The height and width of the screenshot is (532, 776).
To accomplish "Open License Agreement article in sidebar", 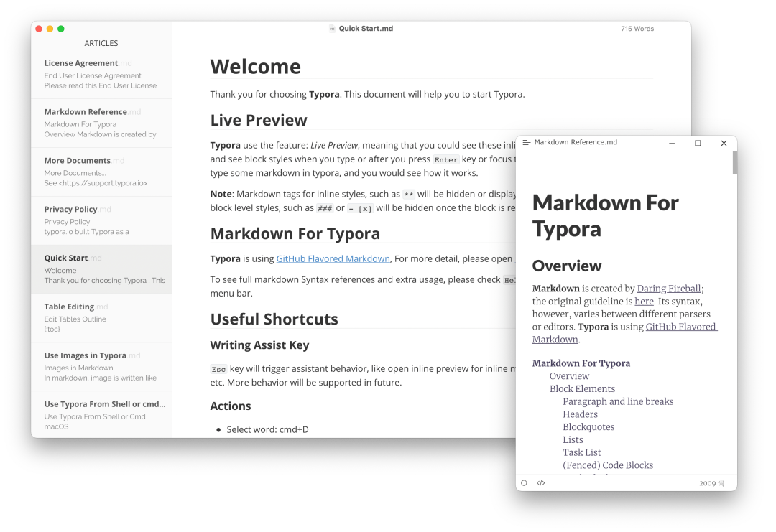I will click(101, 74).
